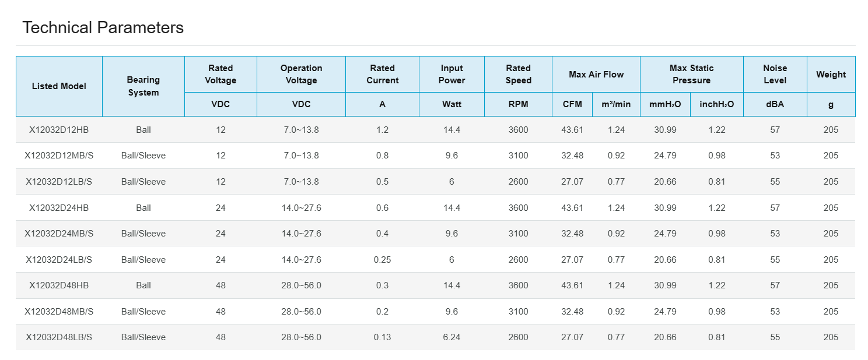Image resolution: width=868 pixels, height=360 pixels.
Task: Select the Rated Voltage header cell
Action: tap(220, 74)
